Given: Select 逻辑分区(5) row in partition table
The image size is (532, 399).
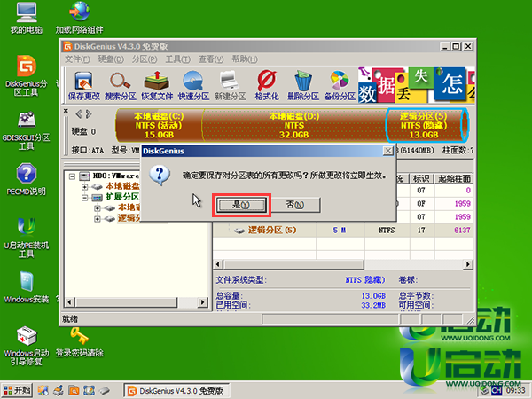Looking at the screenshot, I should pos(343,231).
